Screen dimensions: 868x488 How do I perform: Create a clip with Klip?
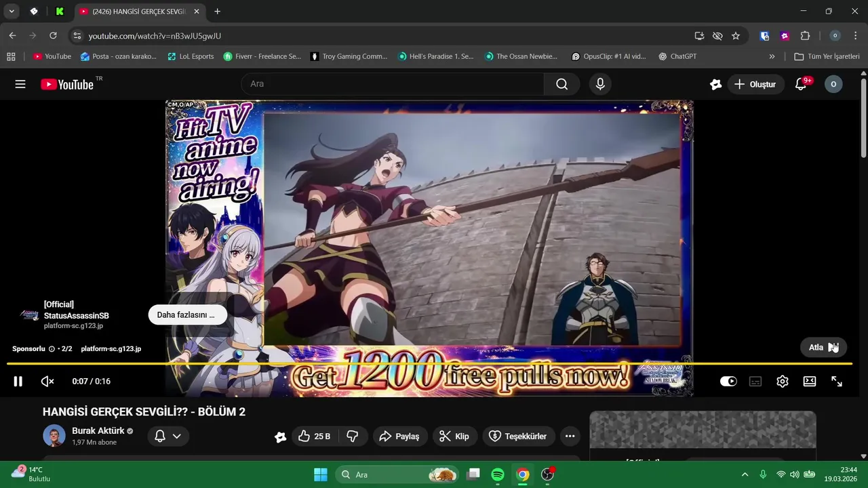click(454, 436)
